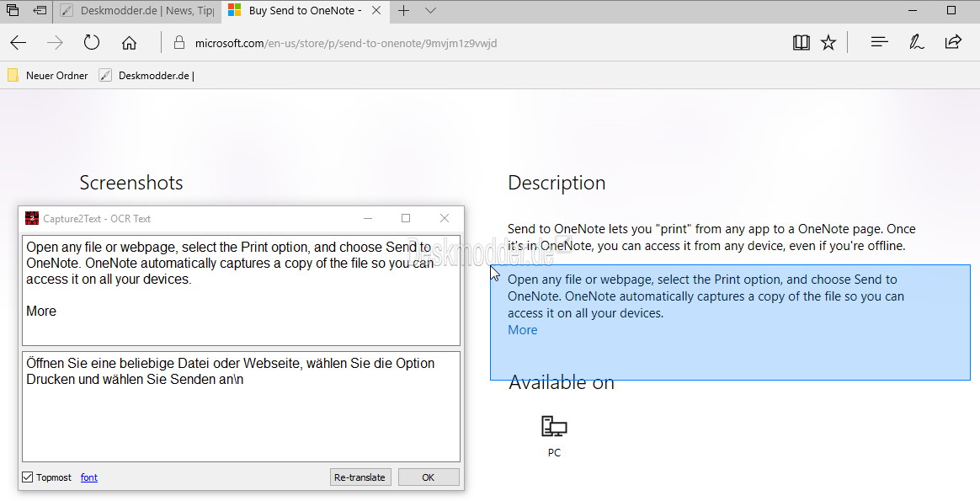Refresh the current page

coord(92,42)
